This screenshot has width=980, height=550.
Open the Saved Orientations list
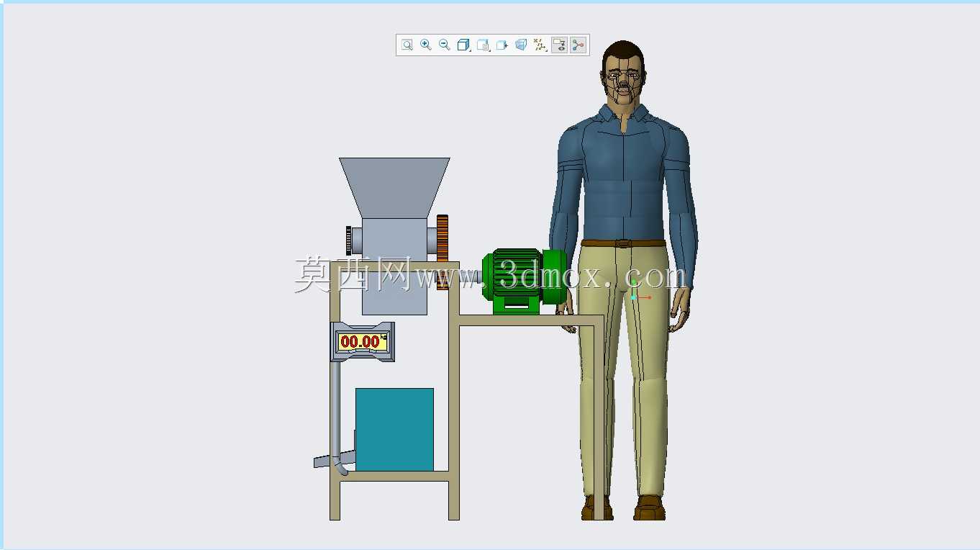pyautogui.click(x=484, y=45)
